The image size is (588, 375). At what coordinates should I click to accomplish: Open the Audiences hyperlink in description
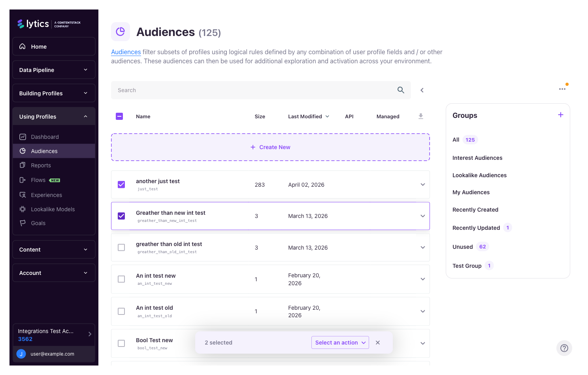pos(126,52)
